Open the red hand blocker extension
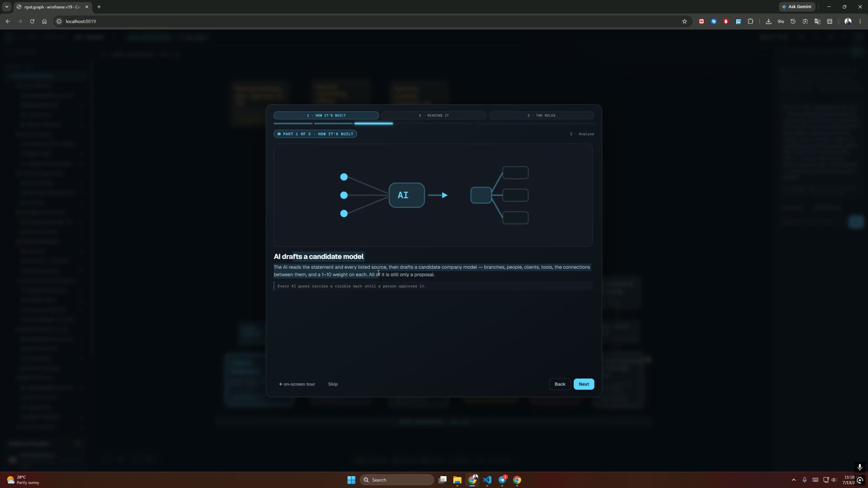This screenshot has height=488, width=868. [726, 21]
